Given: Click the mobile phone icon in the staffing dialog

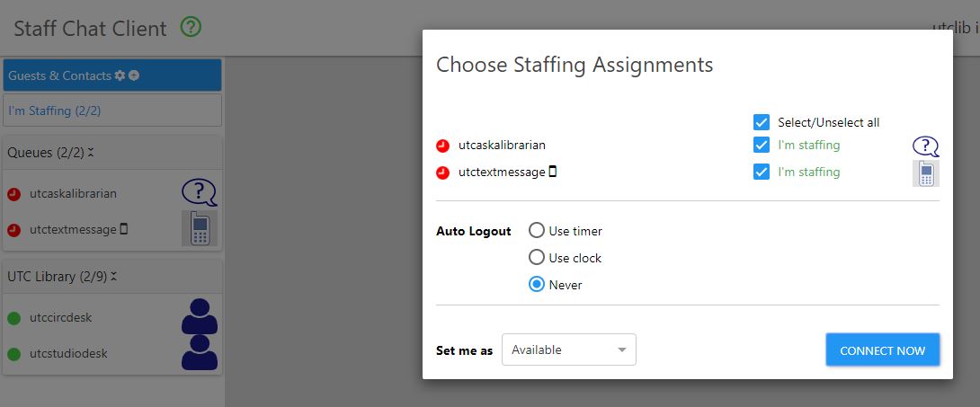Looking at the screenshot, I should point(926,173).
